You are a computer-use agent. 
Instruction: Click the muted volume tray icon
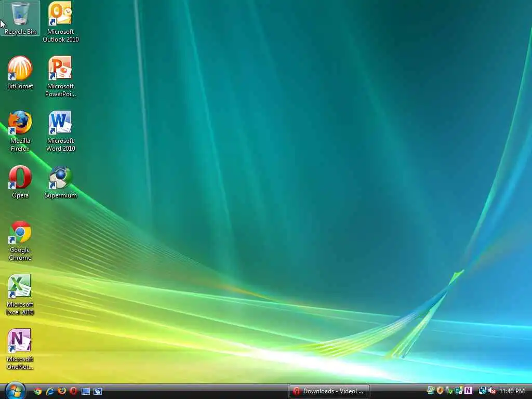tap(492, 391)
